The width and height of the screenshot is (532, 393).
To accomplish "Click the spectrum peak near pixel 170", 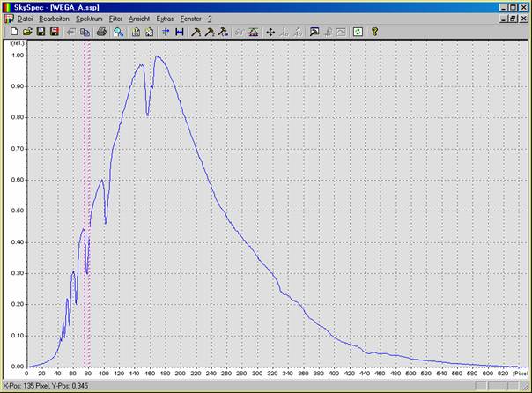I will 157,56.
